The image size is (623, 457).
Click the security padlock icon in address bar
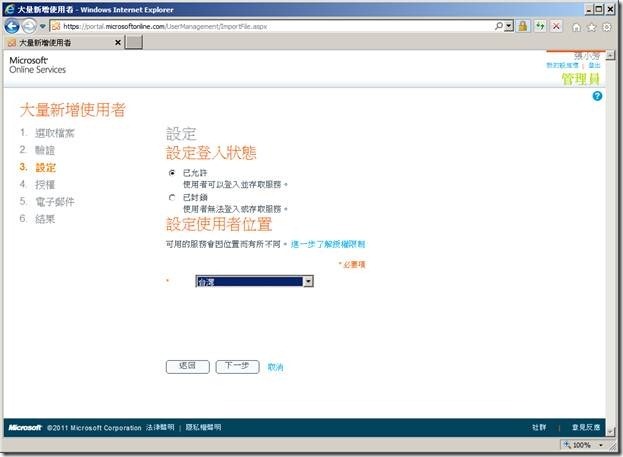click(x=523, y=26)
